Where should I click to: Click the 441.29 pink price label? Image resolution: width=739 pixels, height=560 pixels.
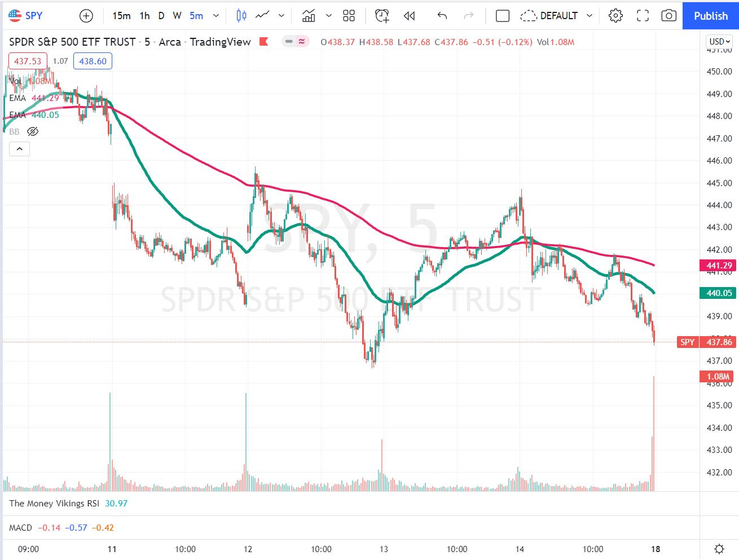tap(718, 265)
